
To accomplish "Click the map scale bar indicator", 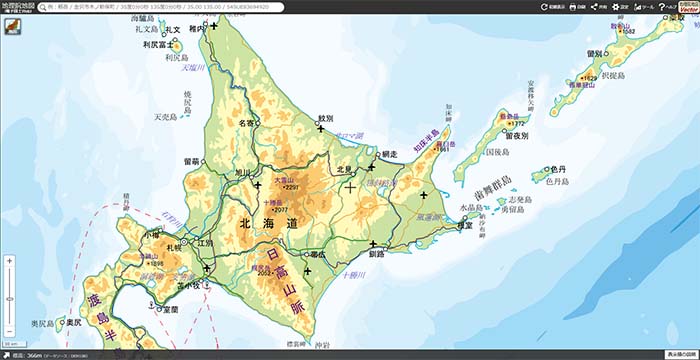I will pos(14,344).
